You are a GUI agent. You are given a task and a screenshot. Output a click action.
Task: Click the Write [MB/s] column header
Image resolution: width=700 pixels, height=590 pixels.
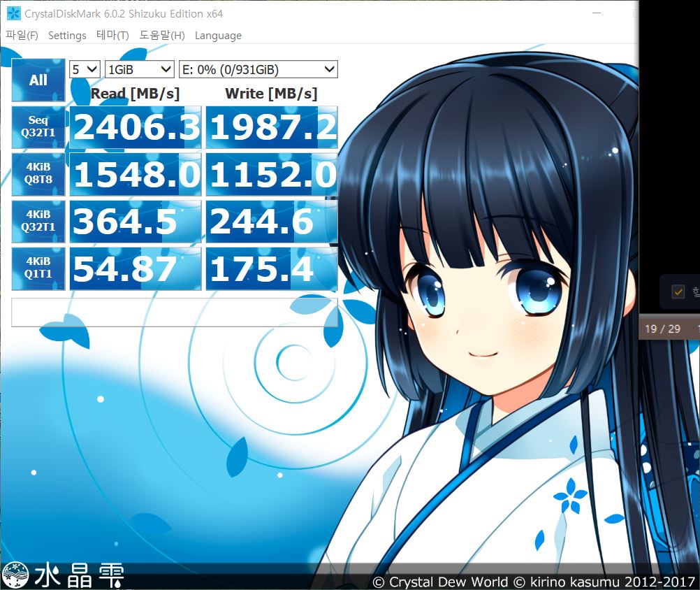tap(272, 94)
